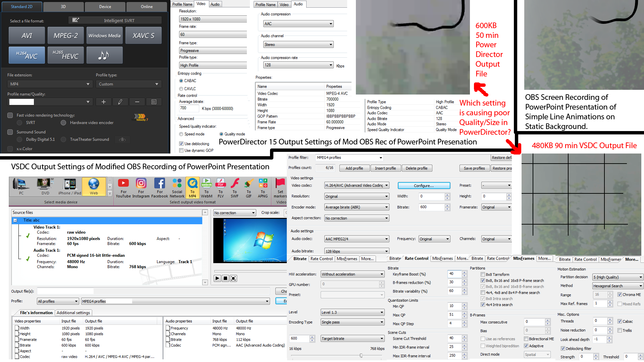Click the edit pencil profile icon
The height and width of the screenshot is (362, 644).
point(120,102)
